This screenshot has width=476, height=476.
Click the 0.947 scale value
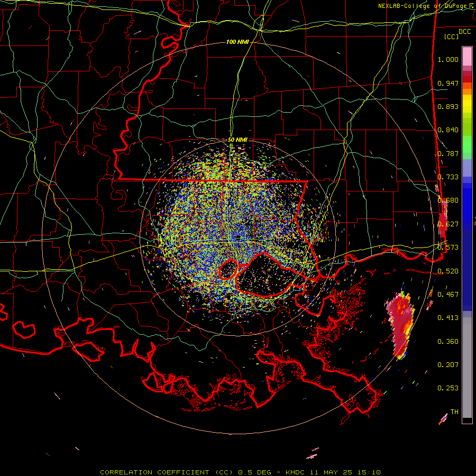tap(448, 83)
